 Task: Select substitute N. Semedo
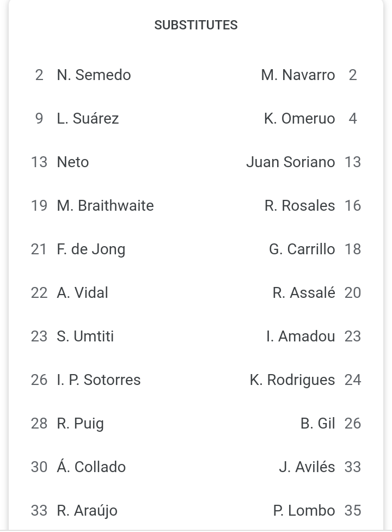[94, 75]
